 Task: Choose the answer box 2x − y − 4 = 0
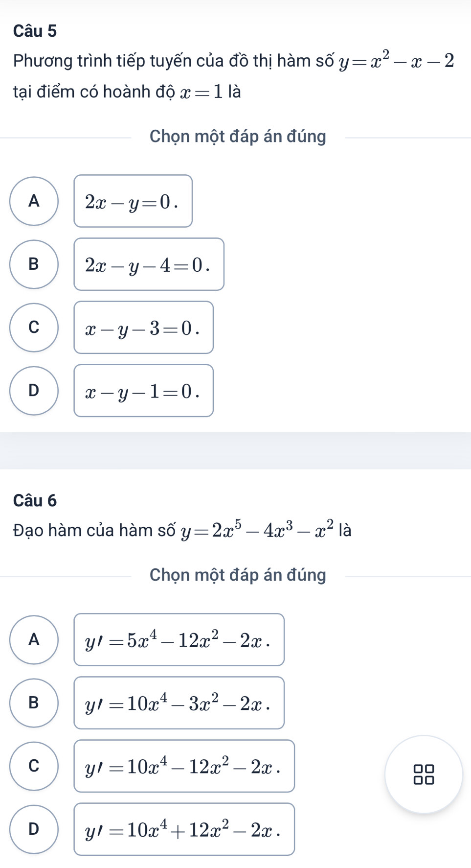click(x=149, y=264)
